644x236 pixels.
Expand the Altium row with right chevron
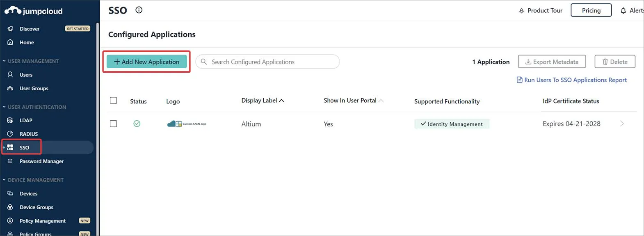pyautogui.click(x=622, y=124)
